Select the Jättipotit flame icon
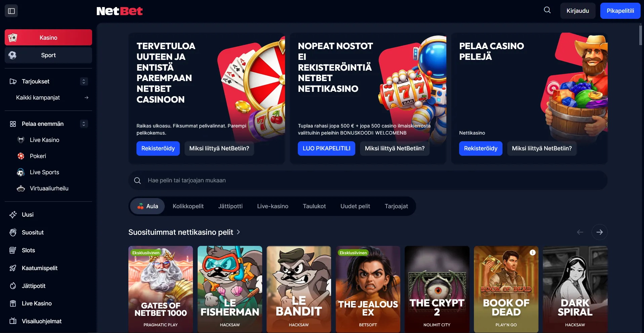 point(13,286)
